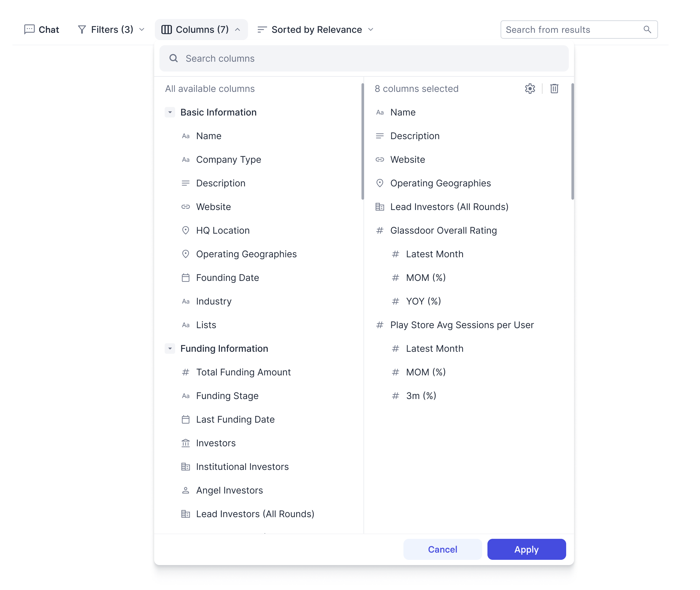The image size is (700, 590).
Task: Click Latest Month under Glassdoor Overall Rating
Action: pyautogui.click(x=434, y=254)
